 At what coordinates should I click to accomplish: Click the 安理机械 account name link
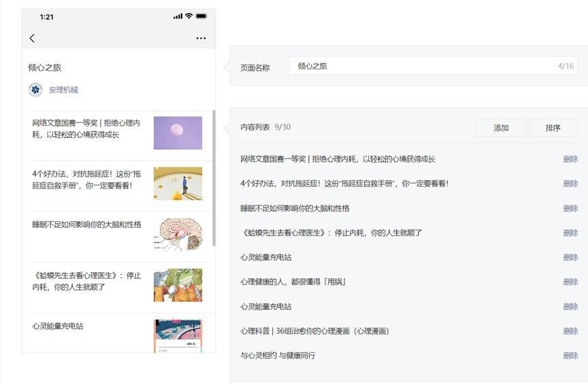click(x=63, y=90)
